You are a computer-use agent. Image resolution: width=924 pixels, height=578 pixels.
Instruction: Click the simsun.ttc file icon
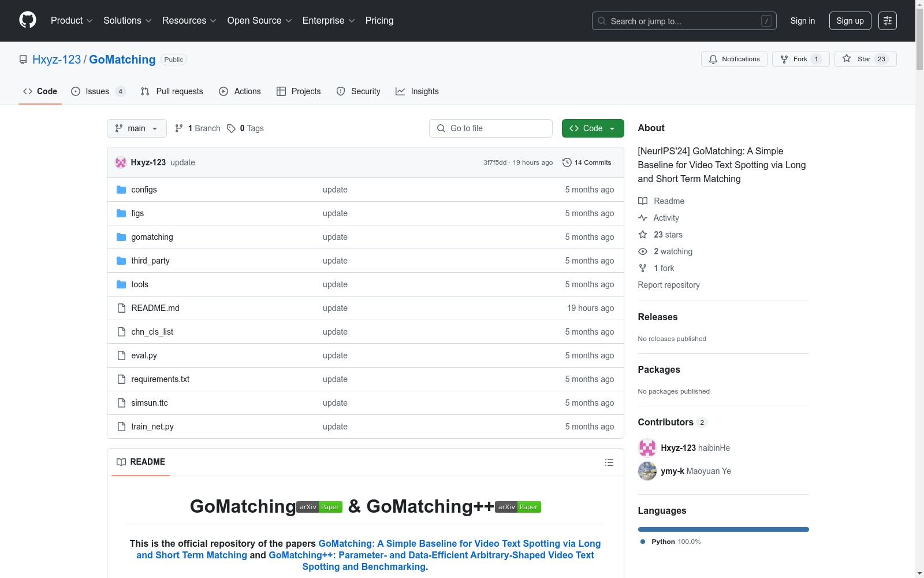(x=121, y=403)
